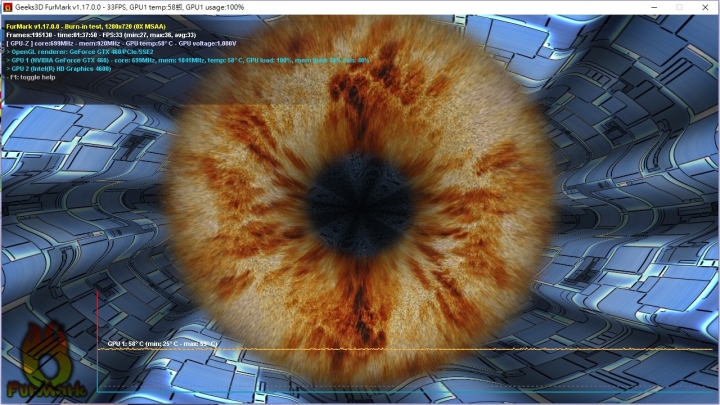Click the 'GPU 1: 58° C' temperature graph label
This screenshot has width=720, height=405.
[162, 343]
